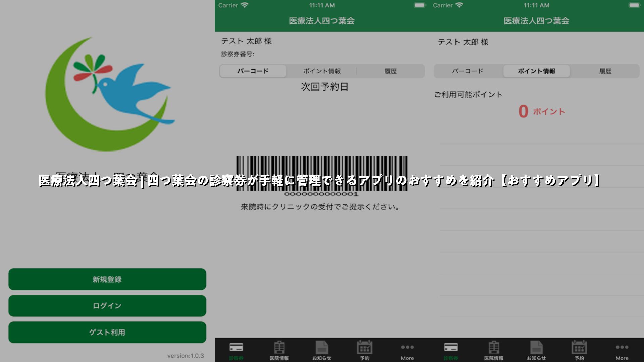Tap the Wi-Fi icon in middle status bar
Viewport: 644px width, 362px height.
pos(245,5)
